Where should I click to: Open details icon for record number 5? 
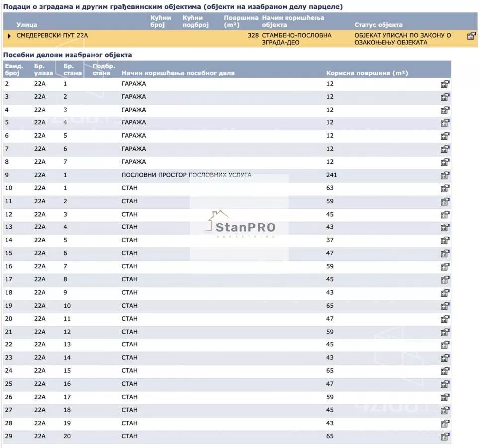445,123
